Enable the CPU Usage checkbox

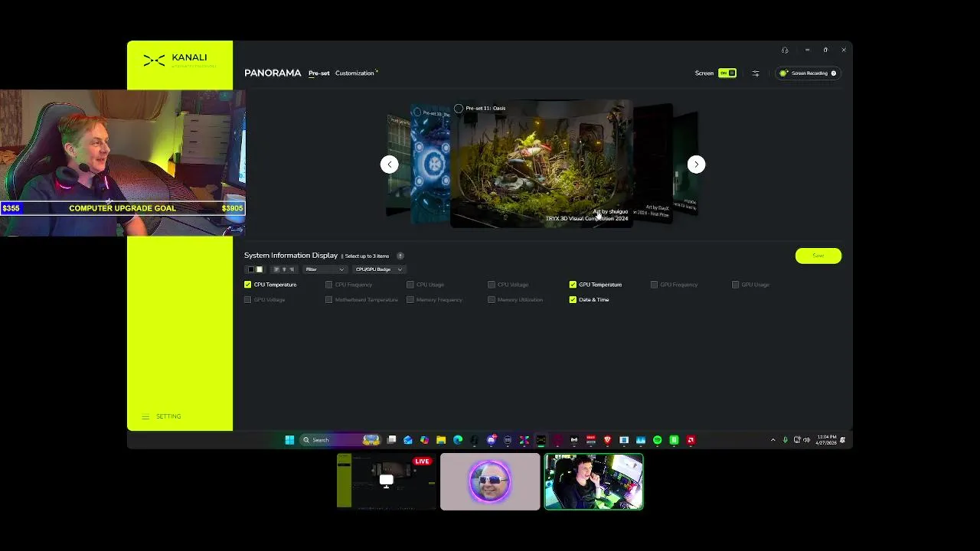[410, 285]
